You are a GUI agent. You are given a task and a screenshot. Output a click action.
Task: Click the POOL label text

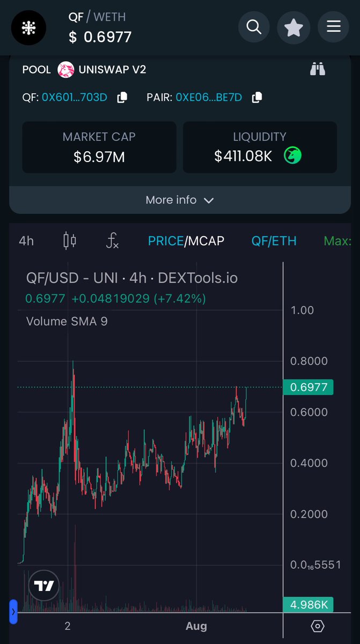pyautogui.click(x=36, y=69)
